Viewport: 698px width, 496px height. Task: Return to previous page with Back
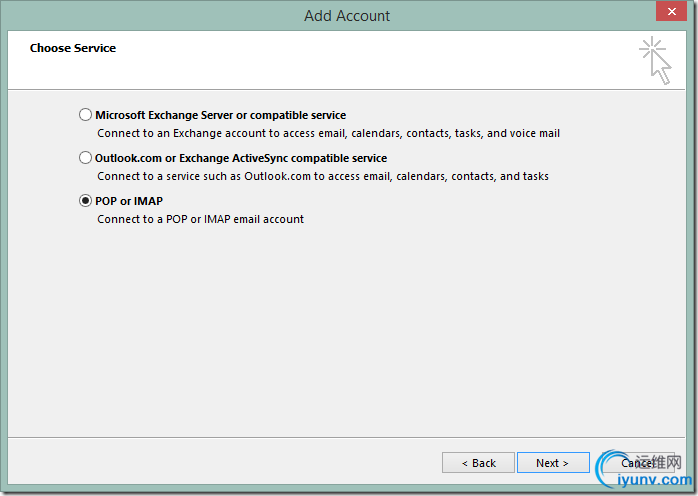(479, 463)
